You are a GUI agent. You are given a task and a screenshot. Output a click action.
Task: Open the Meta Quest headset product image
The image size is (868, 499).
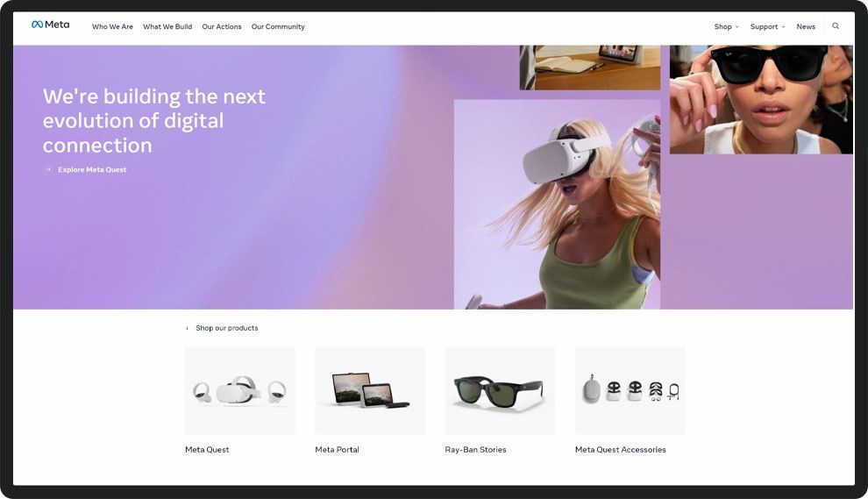[239, 390]
